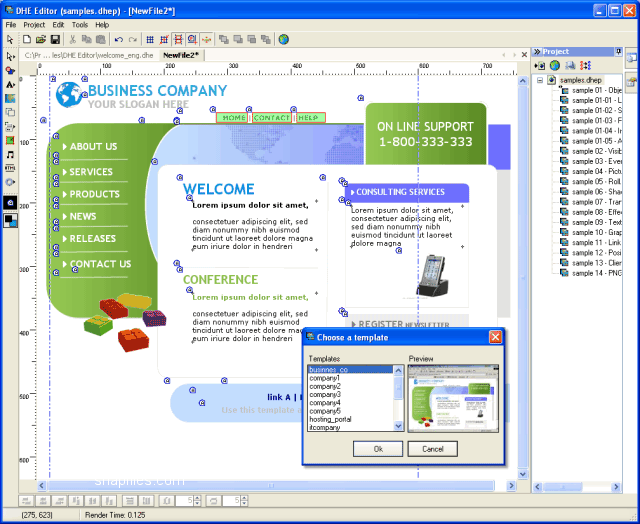This screenshot has height=524, width=640.
Task: Pin the Project panel
Action: pos(618,51)
